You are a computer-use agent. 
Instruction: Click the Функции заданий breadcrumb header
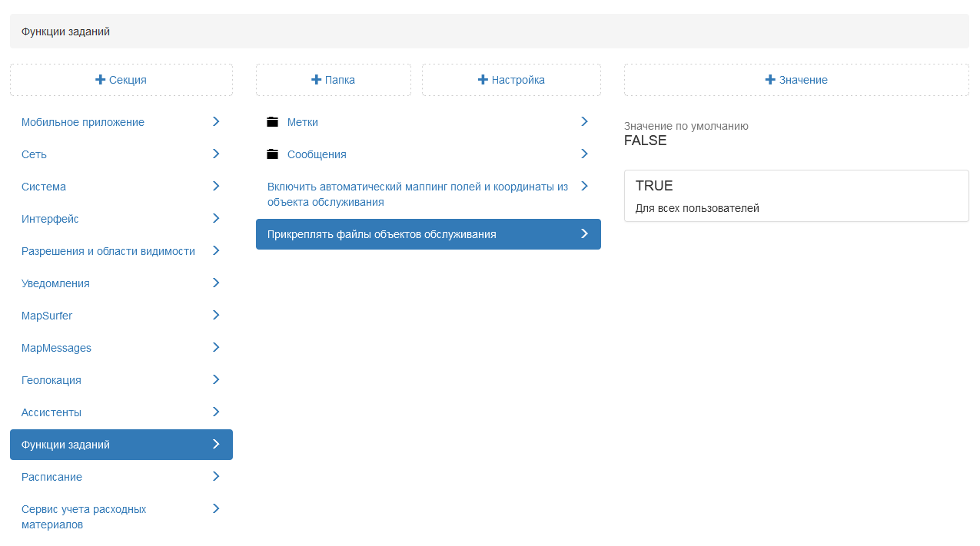(x=65, y=31)
